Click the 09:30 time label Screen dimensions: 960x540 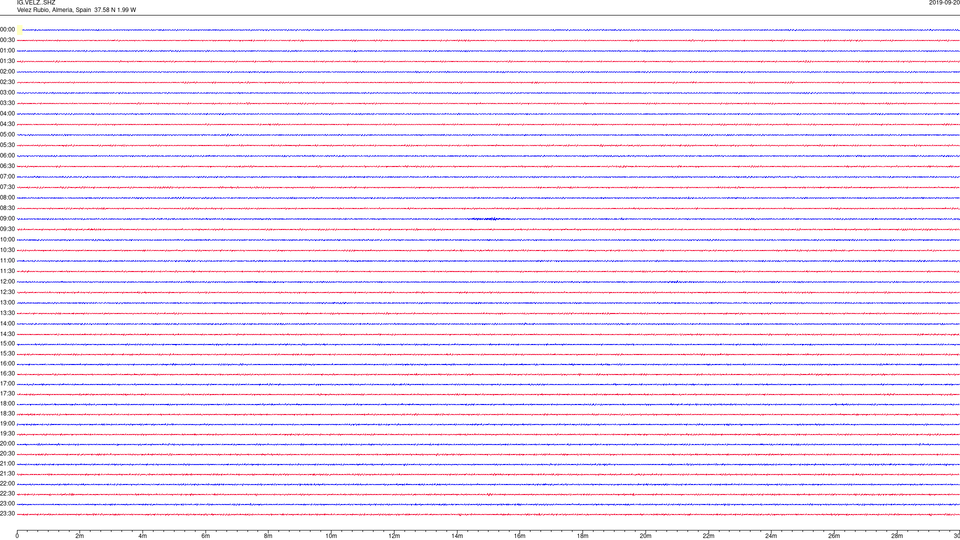click(7, 229)
